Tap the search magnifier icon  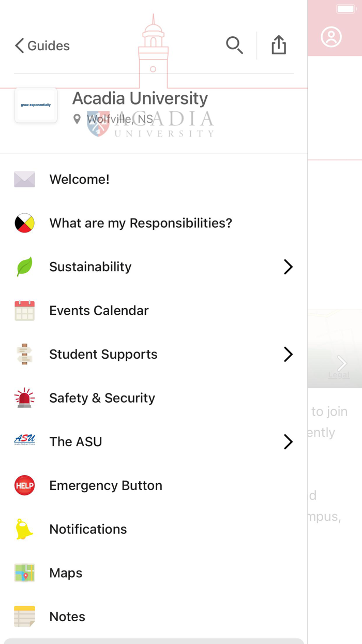tap(234, 45)
